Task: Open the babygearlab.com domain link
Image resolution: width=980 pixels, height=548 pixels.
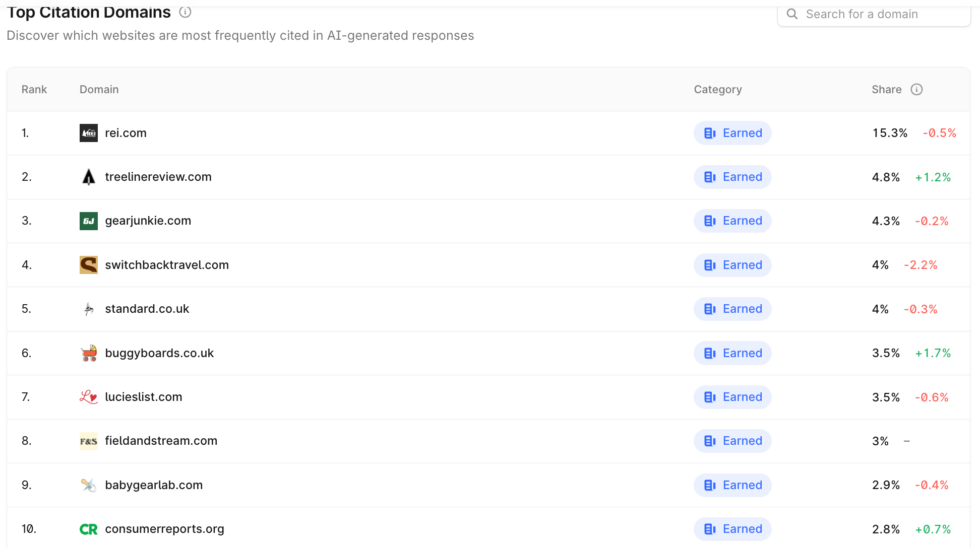Action: 154,485
